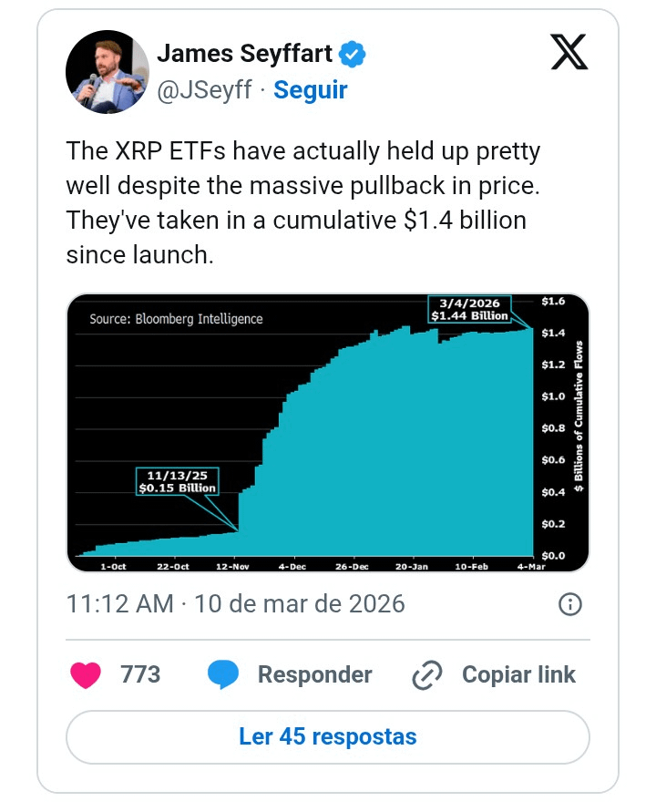Click the chain link copy icon
The height and width of the screenshot is (812, 656).
(426, 674)
